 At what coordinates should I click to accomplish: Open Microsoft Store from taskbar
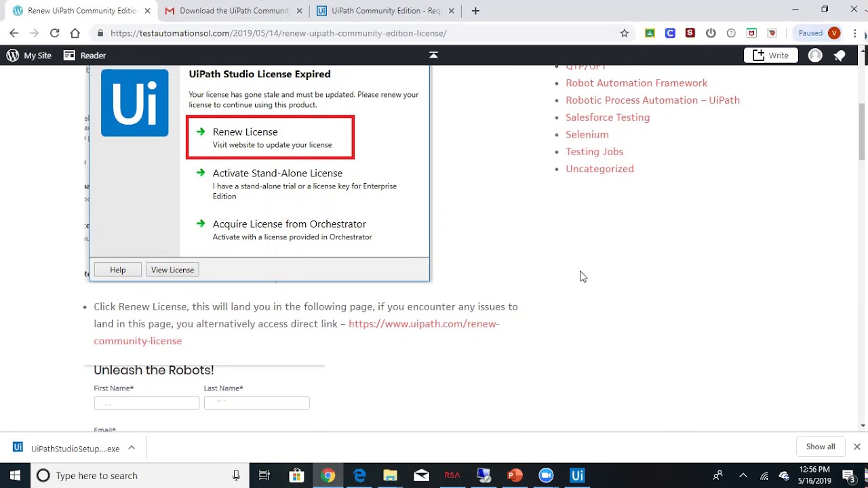(296, 475)
